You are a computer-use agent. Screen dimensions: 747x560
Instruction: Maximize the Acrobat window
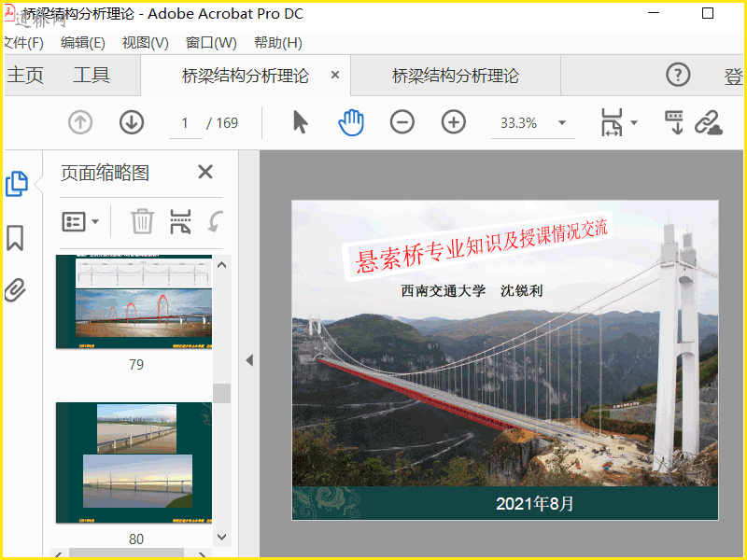tap(708, 13)
